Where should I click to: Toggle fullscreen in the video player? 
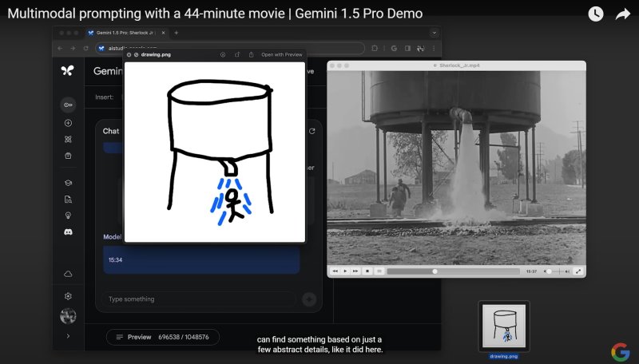click(x=578, y=271)
